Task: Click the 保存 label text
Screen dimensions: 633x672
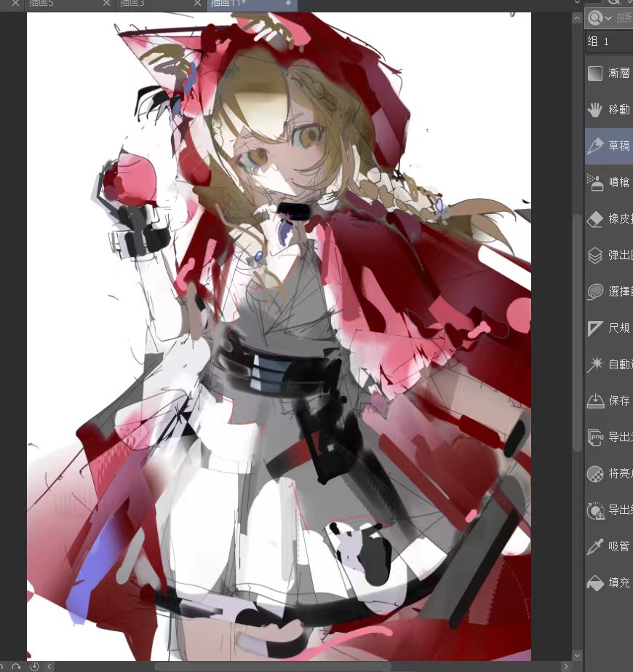Action: point(619,401)
